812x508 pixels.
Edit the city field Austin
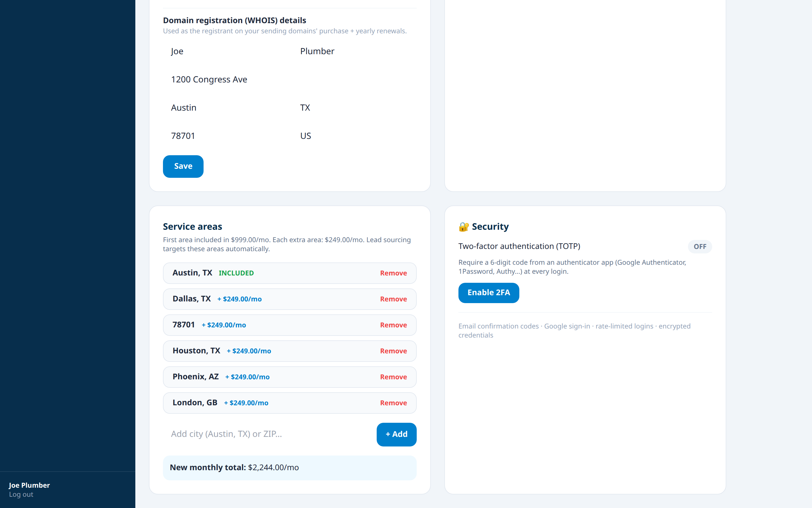click(x=225, y=108)
